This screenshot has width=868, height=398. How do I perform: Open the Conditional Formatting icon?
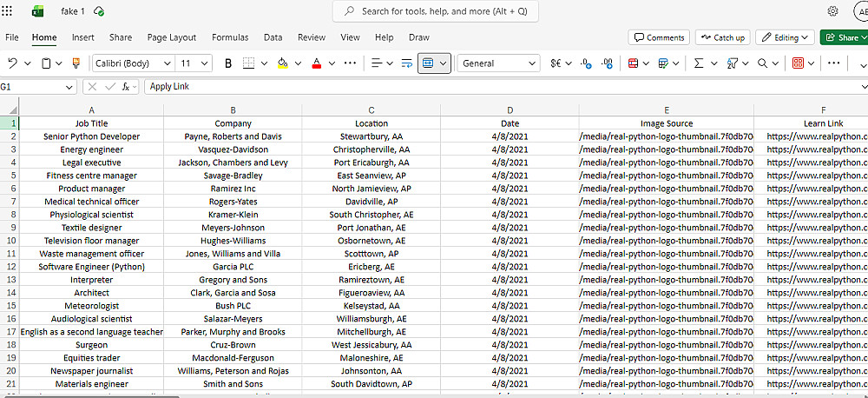pyautogui.click(x=634, y=63)
